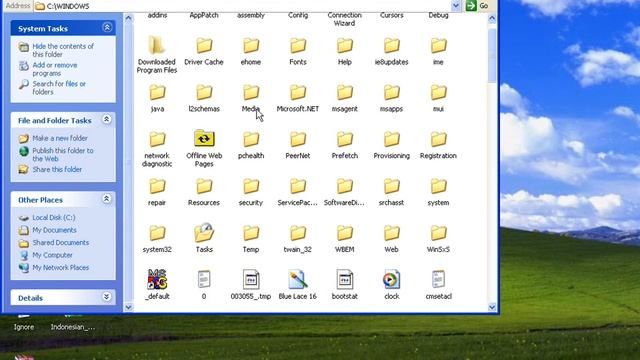Open the Address bar dropdown arrow

pyautogui.click(x=456, y=6)
